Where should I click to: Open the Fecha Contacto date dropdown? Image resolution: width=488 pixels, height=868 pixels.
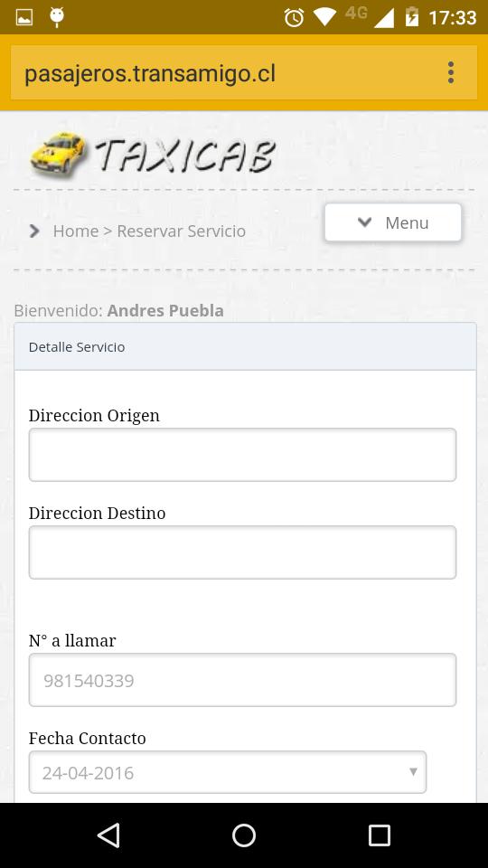point(228,772)
